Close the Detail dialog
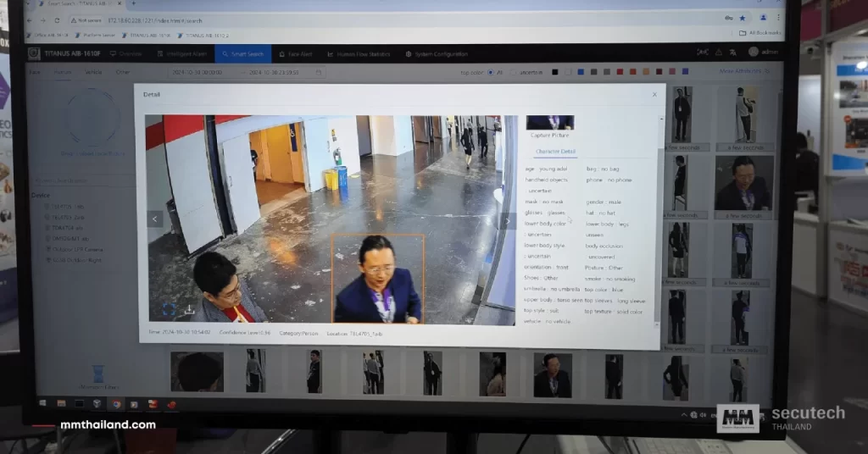Viewport: 868px width, 454px height. pyautogui.click(x=654, y=94)
